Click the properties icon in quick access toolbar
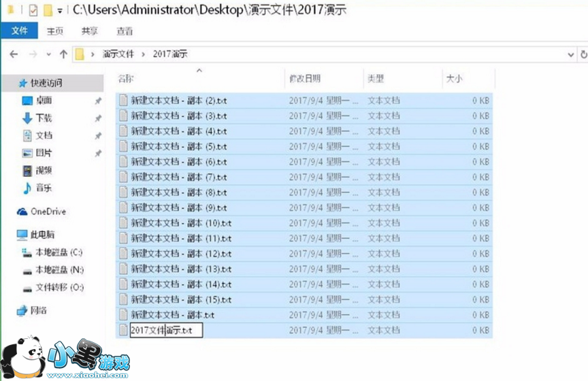This screenshot has width=588, height=381. pyautogui.click(x=33, y=10)
